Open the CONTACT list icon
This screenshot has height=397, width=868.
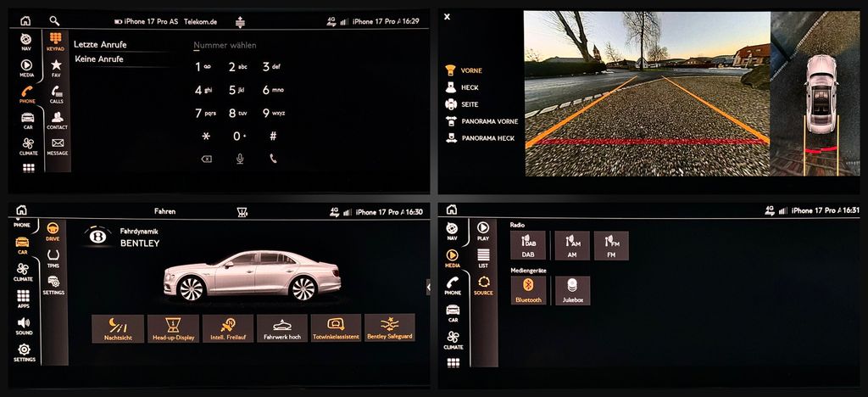(57, 120)
